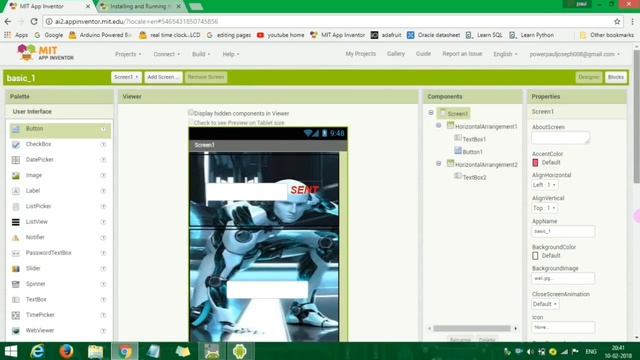The image size is (640, 360).
Task: Open the CloseScreenAnimation Default dropdown
Action: (545, 304)
